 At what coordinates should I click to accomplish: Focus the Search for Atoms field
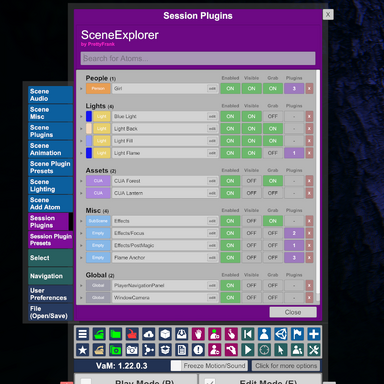pyautogui.click(x=198, y=58)
